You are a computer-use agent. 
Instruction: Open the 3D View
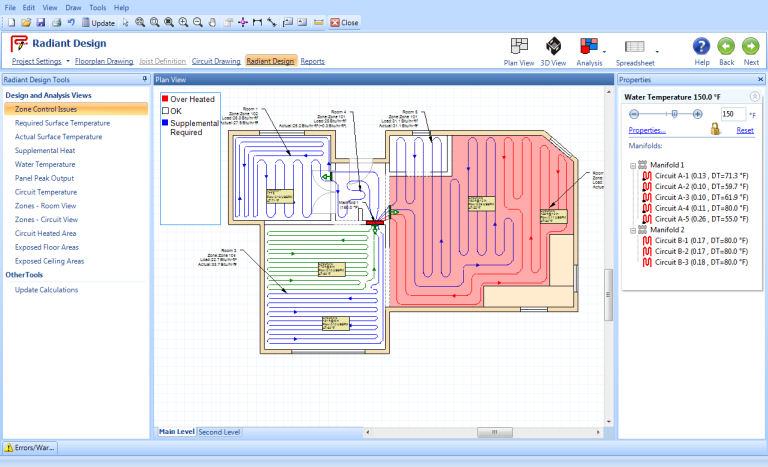553,51
